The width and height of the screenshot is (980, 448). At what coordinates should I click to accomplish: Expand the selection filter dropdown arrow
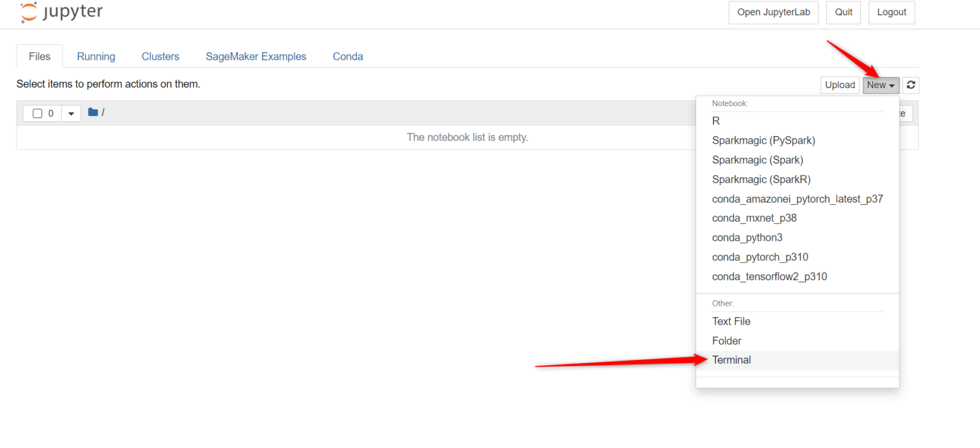click(x=71, y=114)
